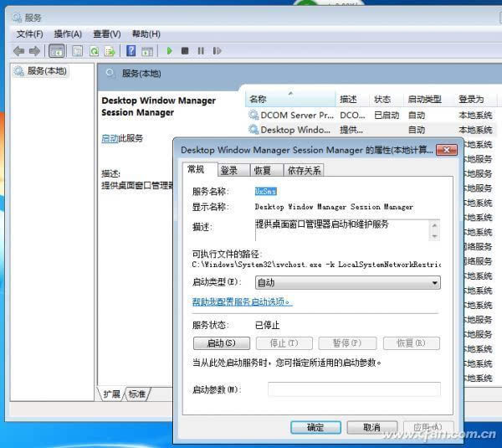The image size is (502, 448).
Task: Click the 帮助我配置服务启动选项 link
Action: coord(242,301)
